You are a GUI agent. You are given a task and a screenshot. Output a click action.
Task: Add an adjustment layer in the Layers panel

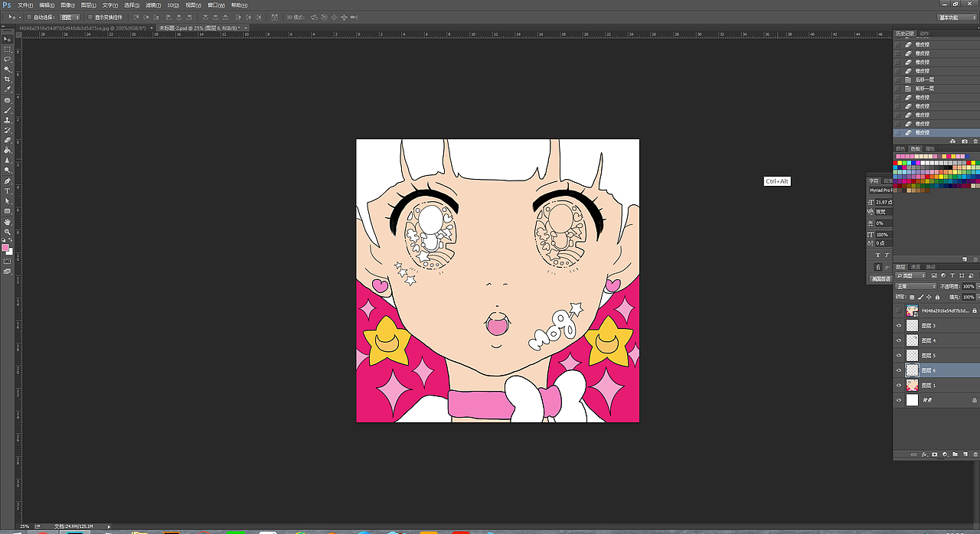pyautogui.click(x=945, y=454)
